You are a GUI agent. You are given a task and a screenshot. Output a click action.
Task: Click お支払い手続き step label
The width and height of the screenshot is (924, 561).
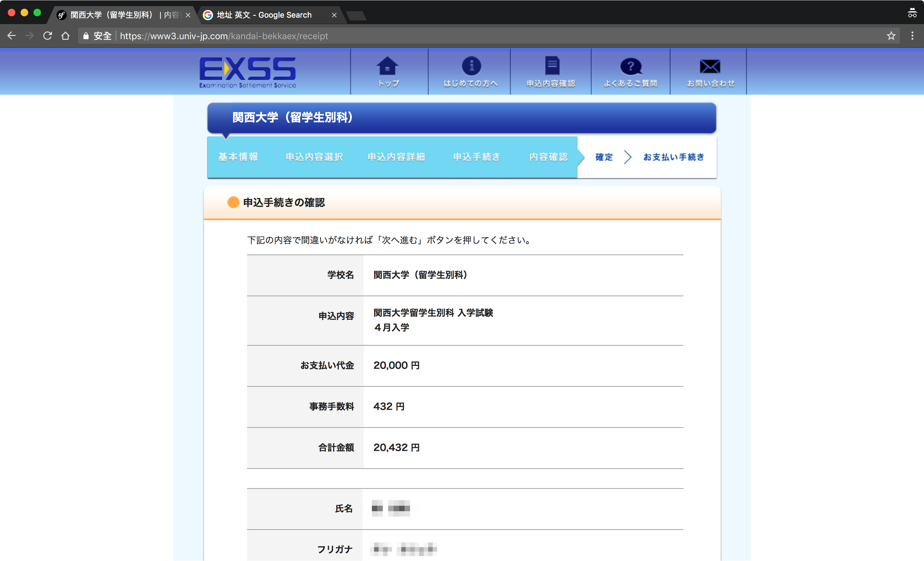[x=673, y=157]
